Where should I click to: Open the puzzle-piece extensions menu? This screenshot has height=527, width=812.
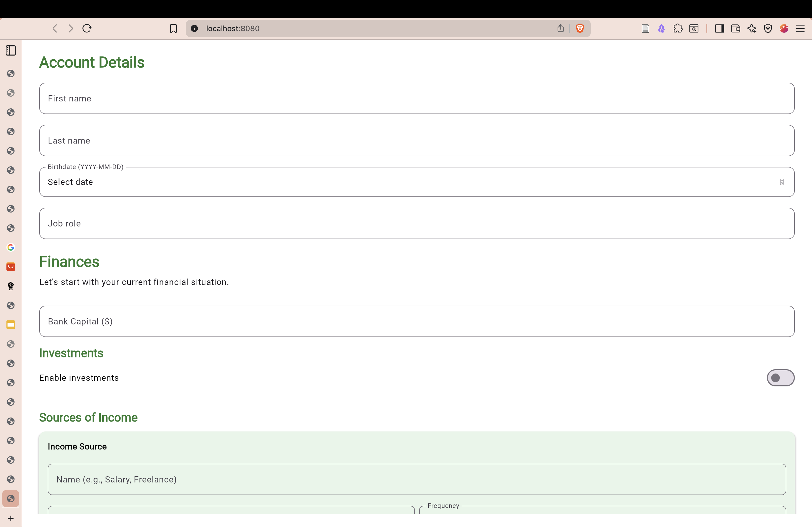tap(677, 28)
